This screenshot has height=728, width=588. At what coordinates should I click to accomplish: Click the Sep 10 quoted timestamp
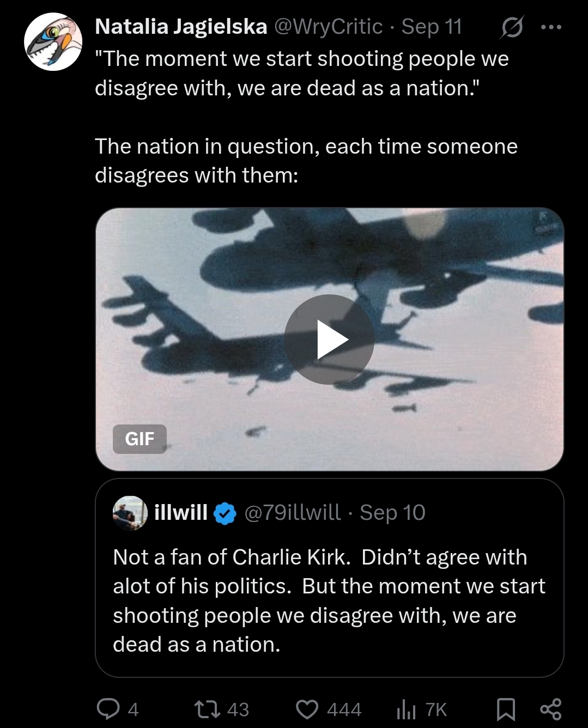tap(392, 512)
